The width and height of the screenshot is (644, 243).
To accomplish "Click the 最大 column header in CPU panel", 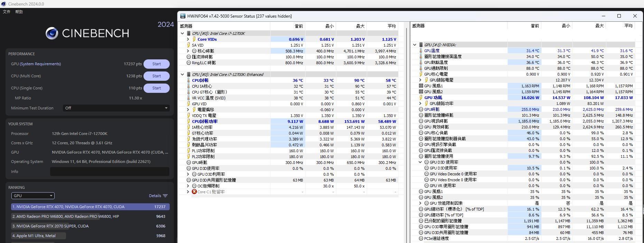I will click(351, 26).
